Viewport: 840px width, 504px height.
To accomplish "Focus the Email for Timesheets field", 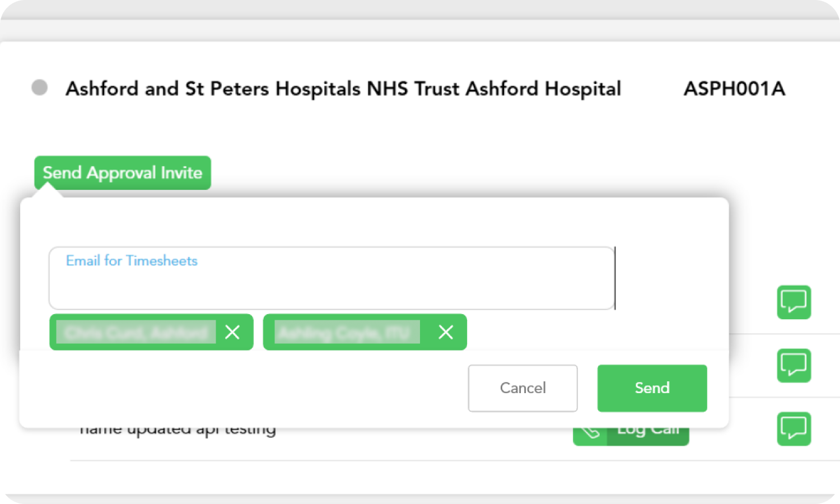I will click(x=332, y=286).
